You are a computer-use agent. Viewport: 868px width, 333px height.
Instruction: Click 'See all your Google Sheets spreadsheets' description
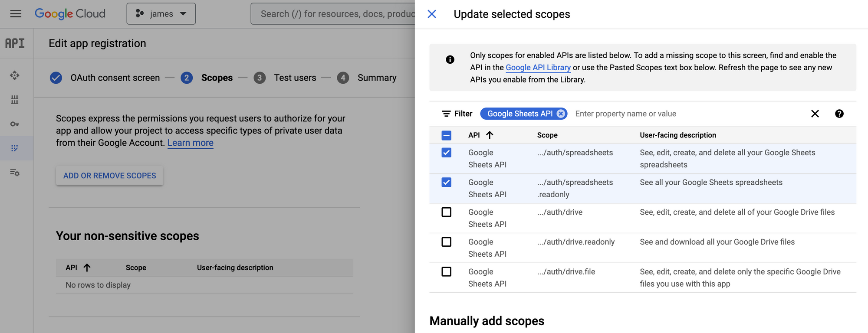pos(711,183)
